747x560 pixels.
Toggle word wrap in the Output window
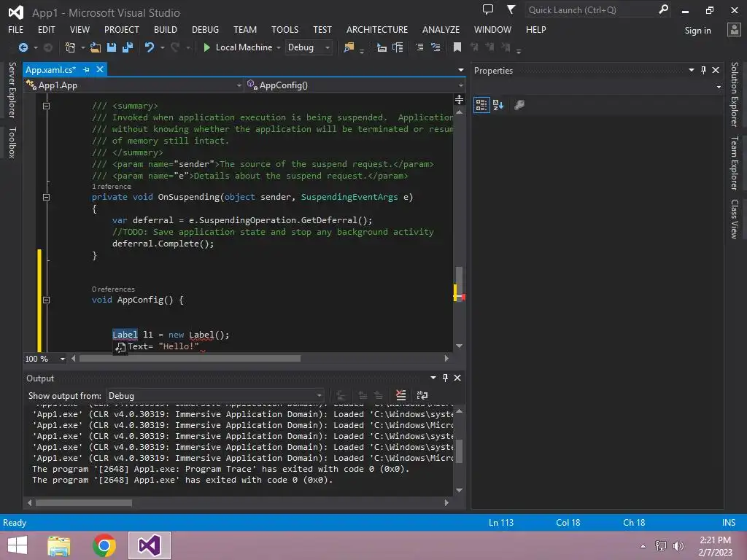pos(422,395)
